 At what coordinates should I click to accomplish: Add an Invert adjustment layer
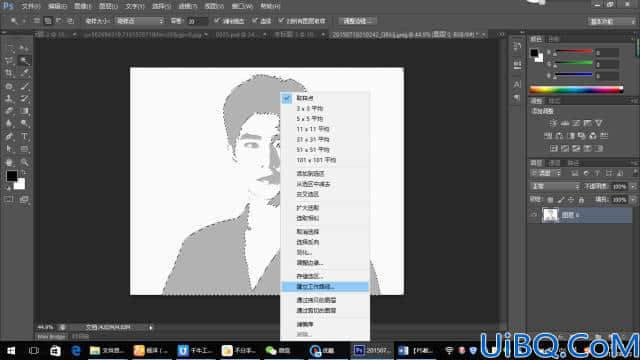pos(554,148)
